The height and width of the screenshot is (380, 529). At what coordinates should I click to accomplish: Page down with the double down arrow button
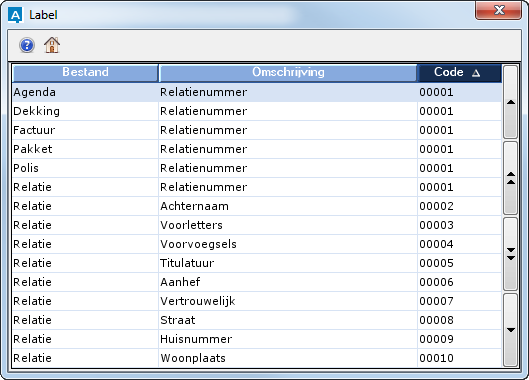coord(511,254)
